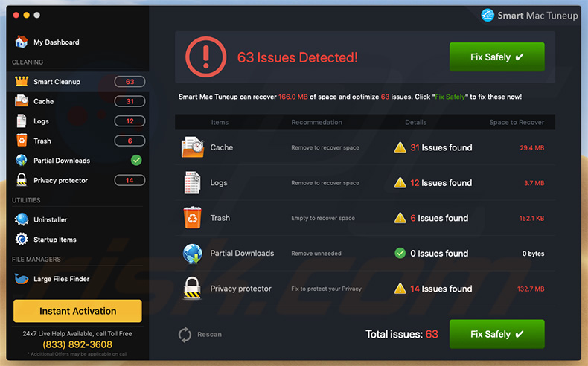Click the "31 Issues found" text
This screenshot has height=366, width=588.
click(x=441, y=147)
